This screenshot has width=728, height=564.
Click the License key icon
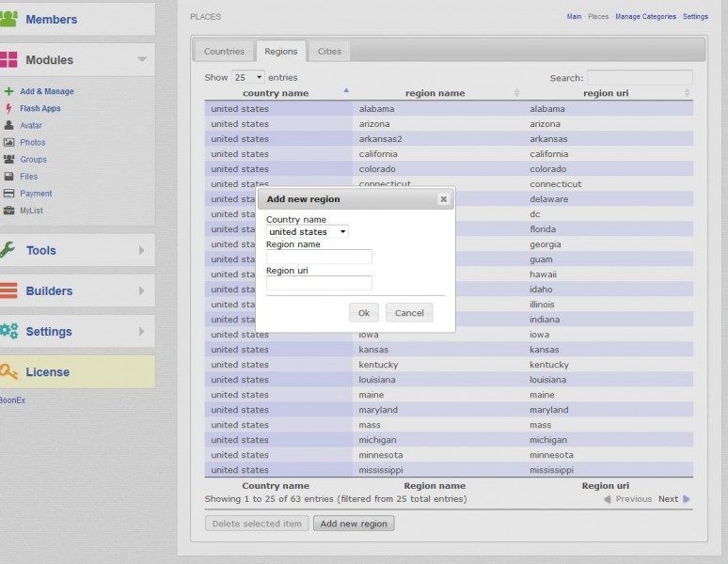tap(8, 372)
